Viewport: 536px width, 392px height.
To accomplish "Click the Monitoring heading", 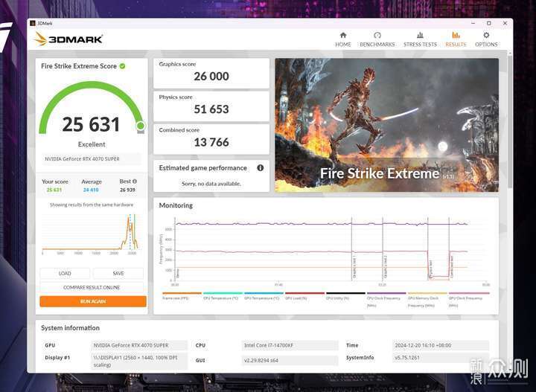I will click(x=176, y=205).
